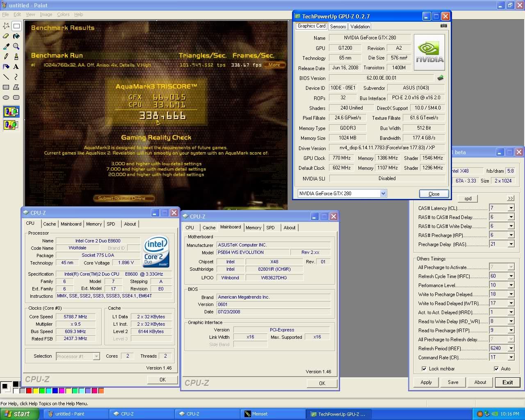Viewport: 525px width, 420px height.
Task: Click the spd button in Memset
Action: point(468,199)
